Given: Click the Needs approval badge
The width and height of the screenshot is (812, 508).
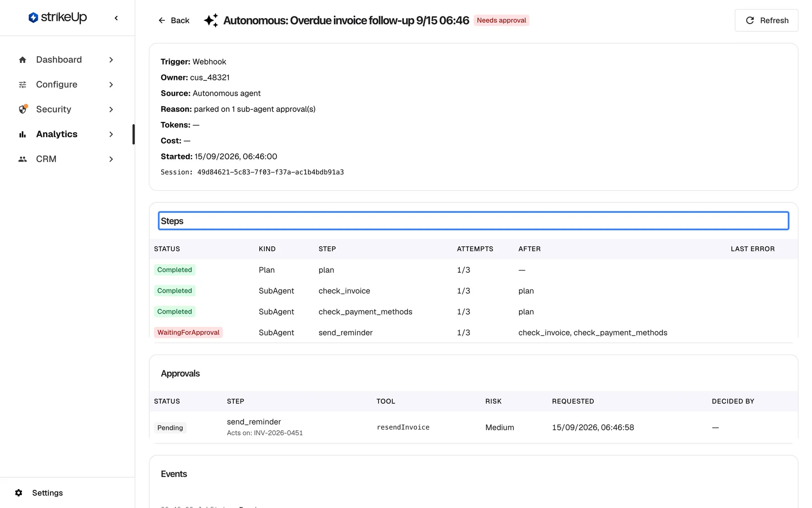Looking at the screenshot, I should pyautogui.click(x=501, y=20).
